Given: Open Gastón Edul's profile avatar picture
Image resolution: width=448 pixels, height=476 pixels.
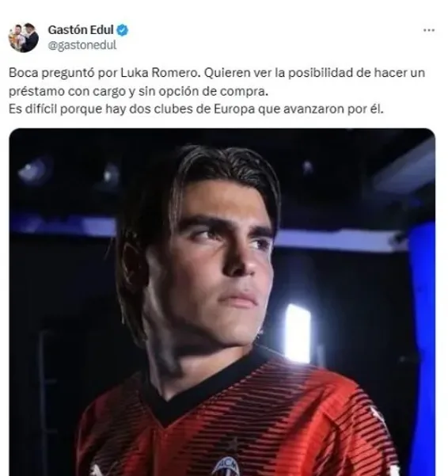Looking at the screenshot, I should click(24, 38).
